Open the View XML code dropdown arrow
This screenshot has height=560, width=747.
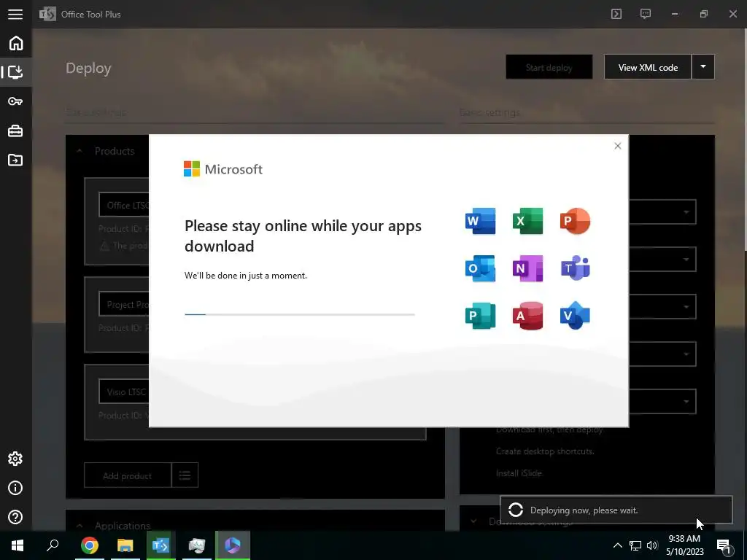coord(703,67)
